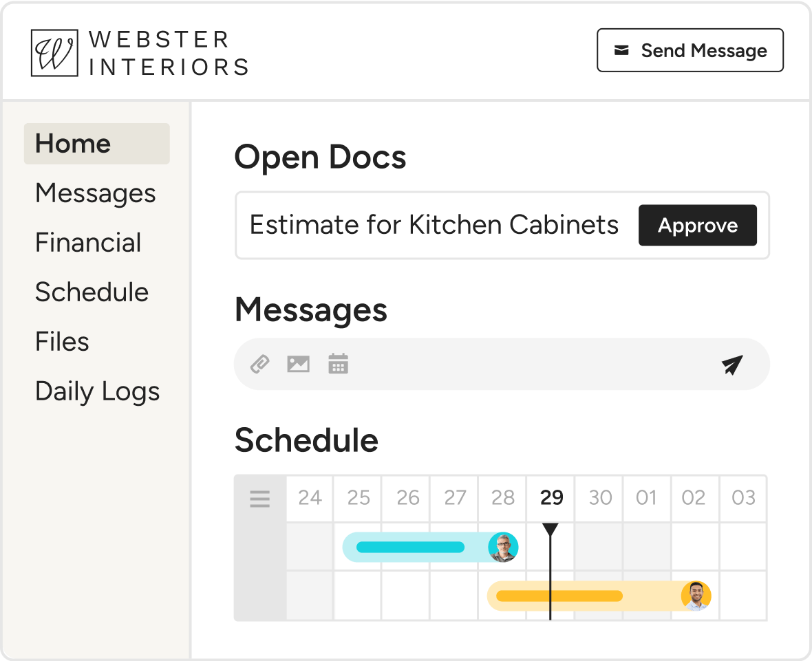
Task: Click the image insert icon in Messages
Action: pos(298,364)
